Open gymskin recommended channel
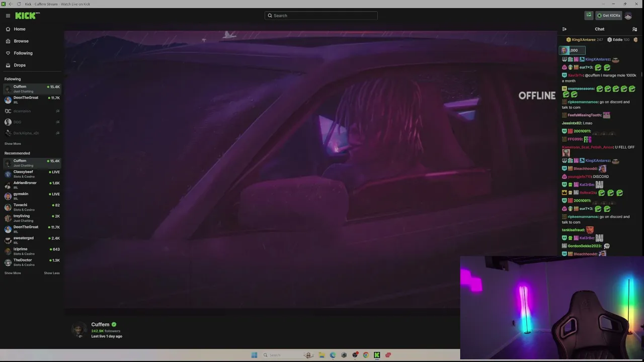Viewport: 644px width, 362px height. (x=32, y=196)
